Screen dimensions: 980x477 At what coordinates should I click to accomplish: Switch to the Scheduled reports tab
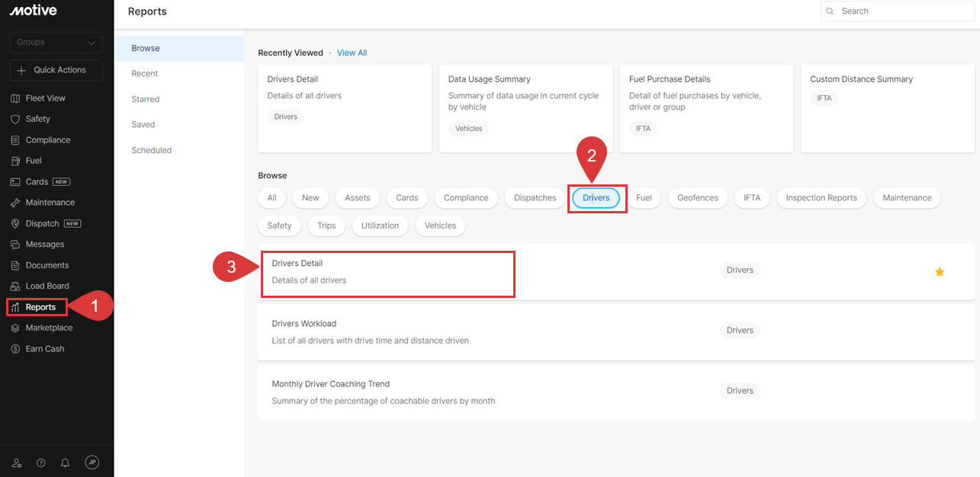(151, 150)
